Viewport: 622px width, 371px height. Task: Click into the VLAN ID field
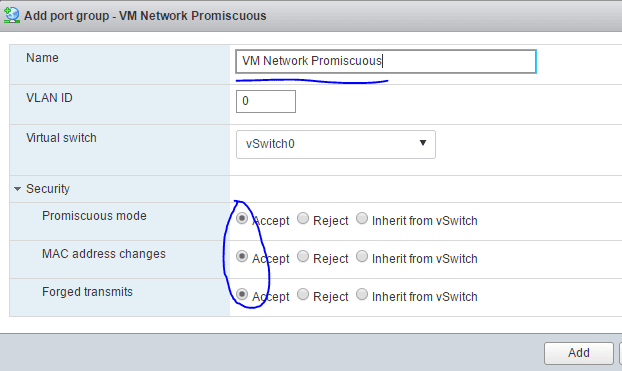pos(266,102)
